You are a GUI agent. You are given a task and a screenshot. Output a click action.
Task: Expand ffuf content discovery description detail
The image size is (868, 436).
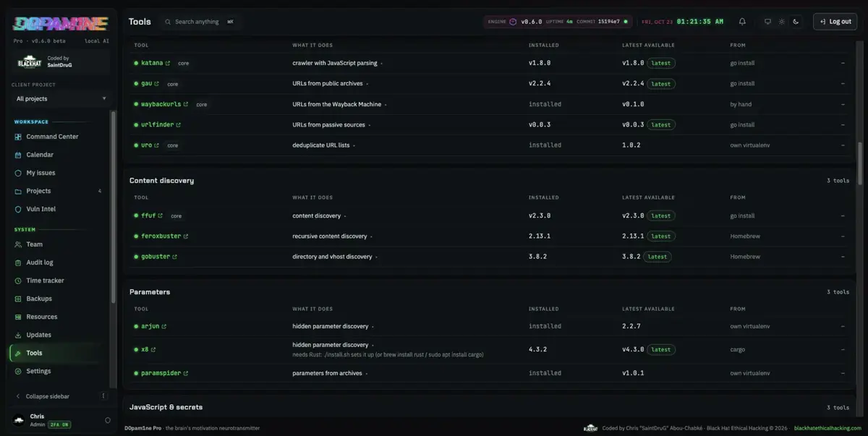[345, 216]
